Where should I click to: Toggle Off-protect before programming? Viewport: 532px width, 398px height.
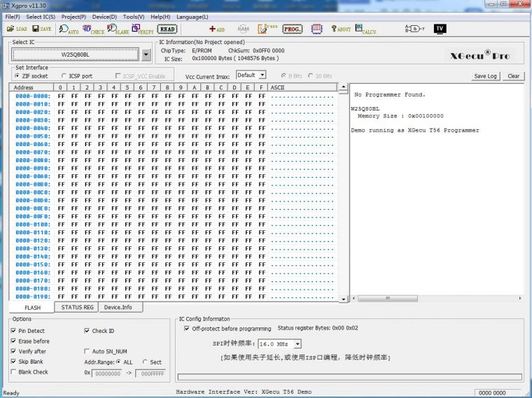[227, 329]
